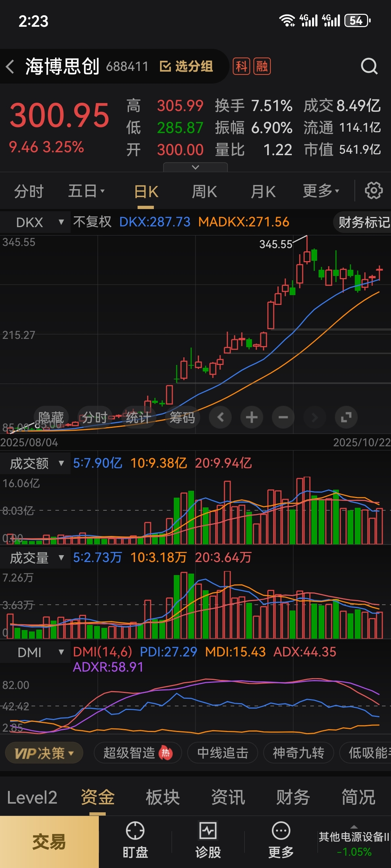Zoom in the K-line chart
The height and width of the screenshot is (868, 391).
[252, 417]
